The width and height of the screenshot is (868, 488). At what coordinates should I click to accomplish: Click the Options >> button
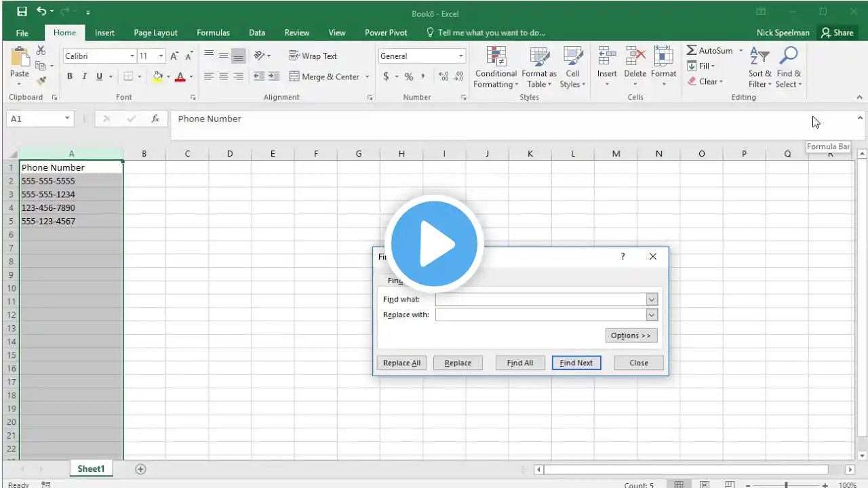pos(631,335)
